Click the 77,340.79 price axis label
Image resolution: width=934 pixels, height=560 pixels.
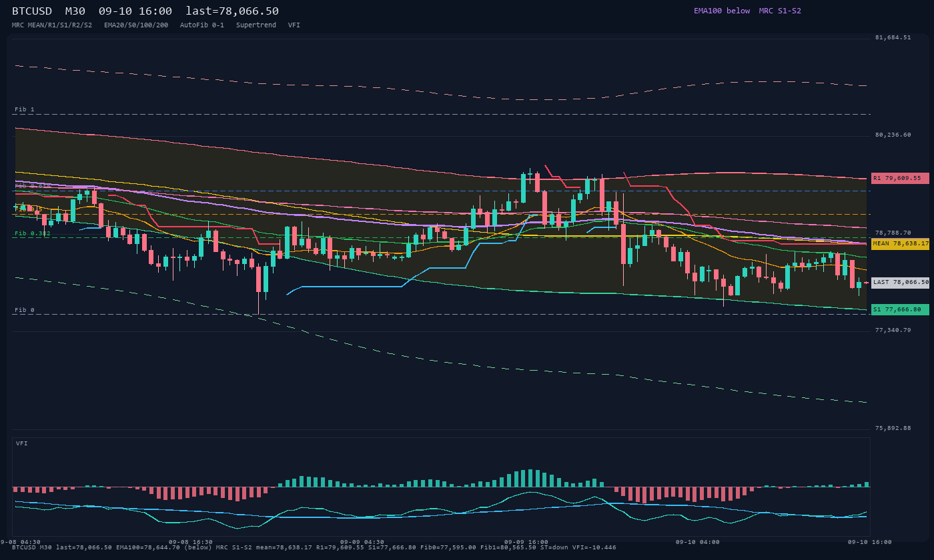coord(893,330)
